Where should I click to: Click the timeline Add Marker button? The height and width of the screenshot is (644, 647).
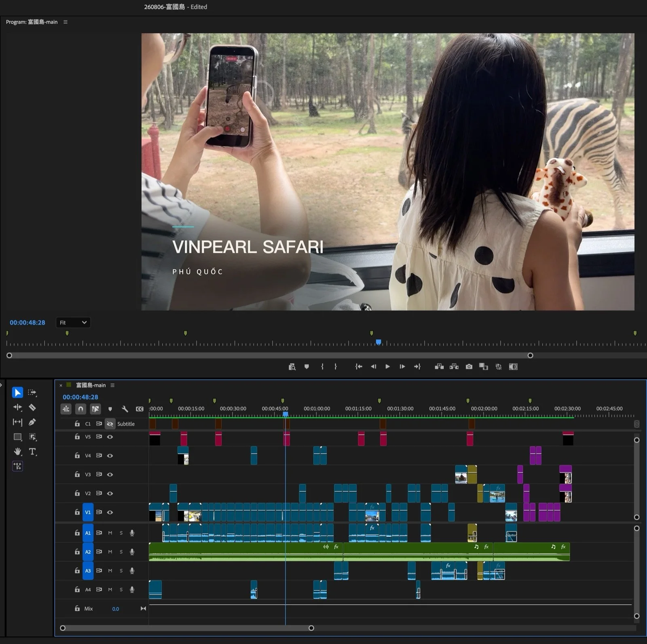[x=110, y=409]
